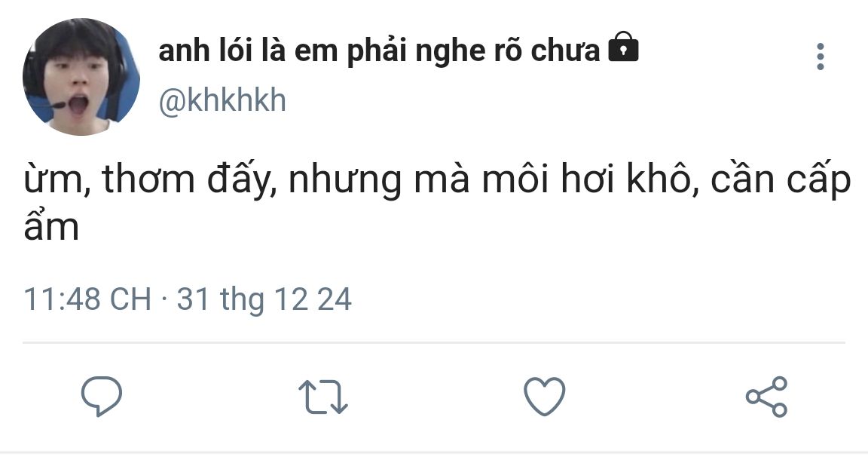
Task: Click the 11:48 CH timestamp
Action: 87,299
